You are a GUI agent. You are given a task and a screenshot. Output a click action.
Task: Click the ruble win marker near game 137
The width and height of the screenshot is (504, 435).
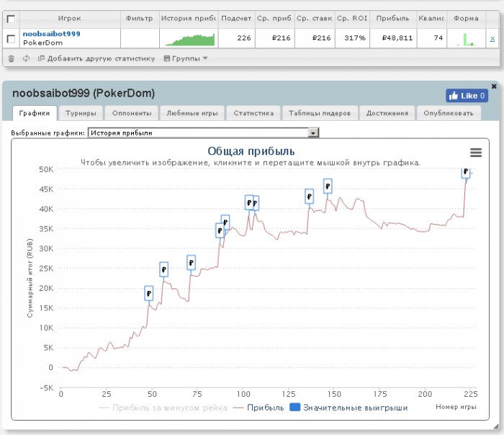click(x=309, y=196)
